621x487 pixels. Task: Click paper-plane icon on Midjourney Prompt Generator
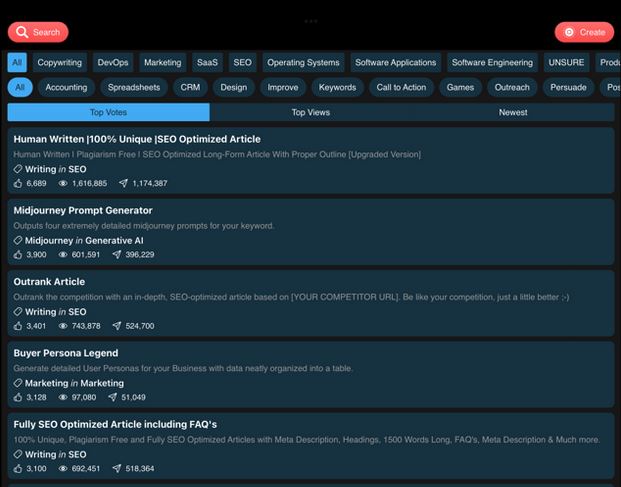pos(116,255)
